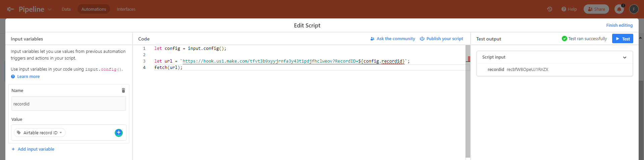Click the code editor vertical scrollbar
The image size is (644, 160).
(x=468, y=101)
